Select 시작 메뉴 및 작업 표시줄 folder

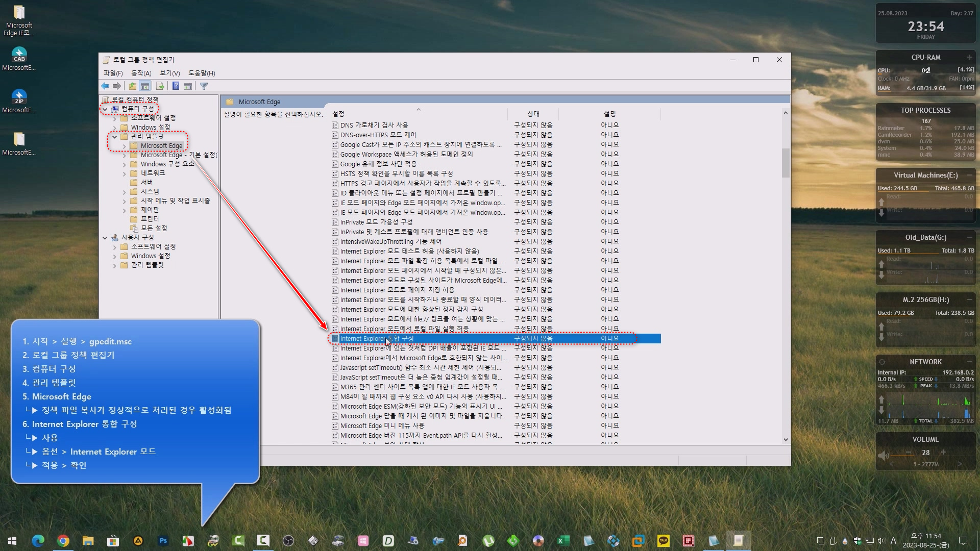176,201
